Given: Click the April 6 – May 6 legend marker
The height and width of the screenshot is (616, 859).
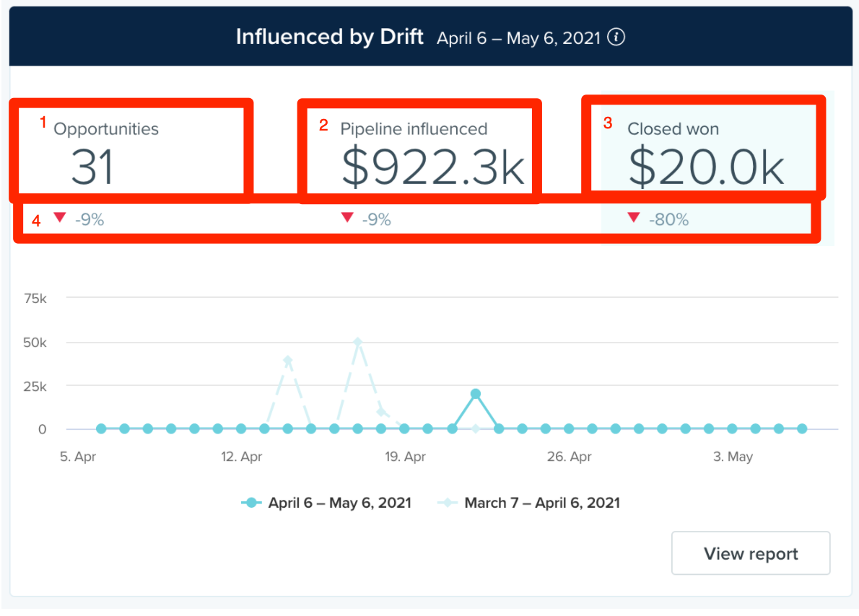Looking at the screenshot, I should 251,503.
